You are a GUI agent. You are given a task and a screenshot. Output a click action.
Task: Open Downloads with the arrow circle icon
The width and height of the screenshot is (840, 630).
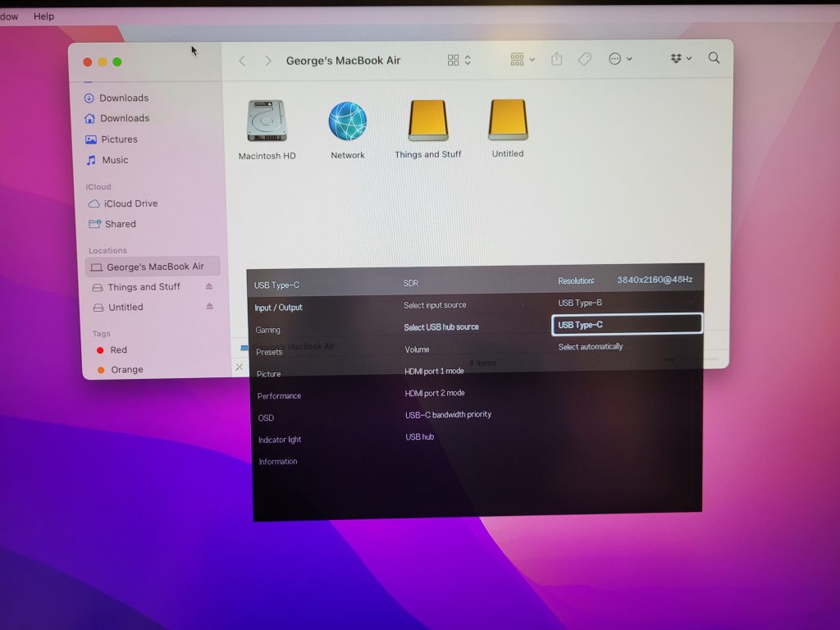(116, 98)
